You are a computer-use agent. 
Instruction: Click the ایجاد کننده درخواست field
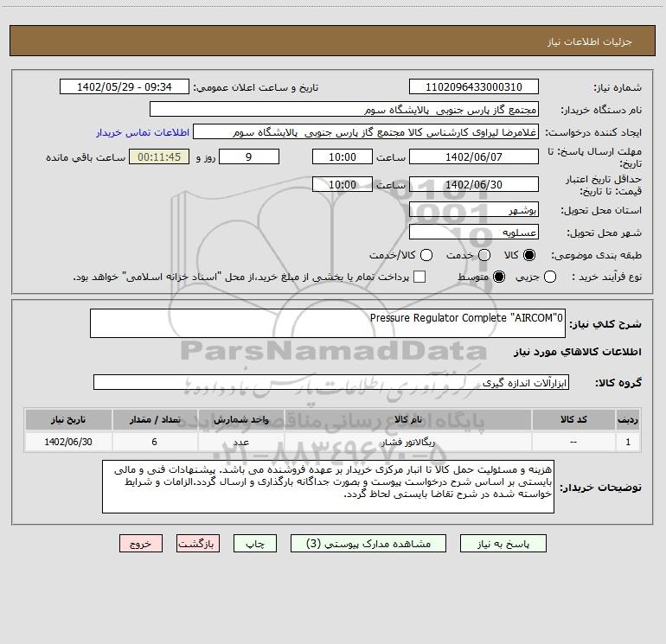(x=366, y=132)
